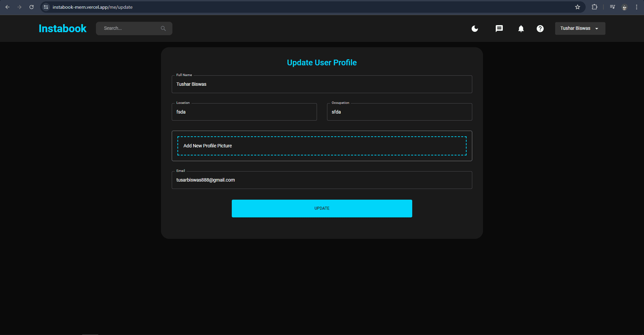The height and width of the screenshot is (335, 644).
Task: Open the help question mark icon
Action: [540, 28]
